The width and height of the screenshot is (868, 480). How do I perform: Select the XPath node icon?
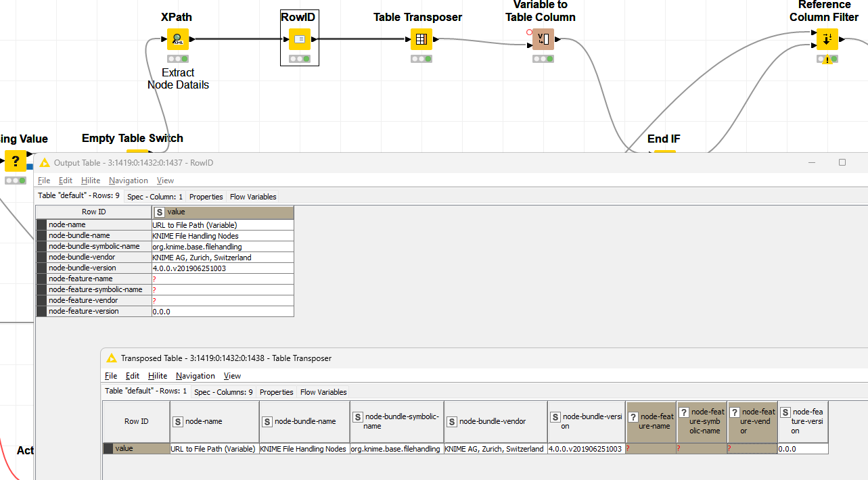point(178,39)
